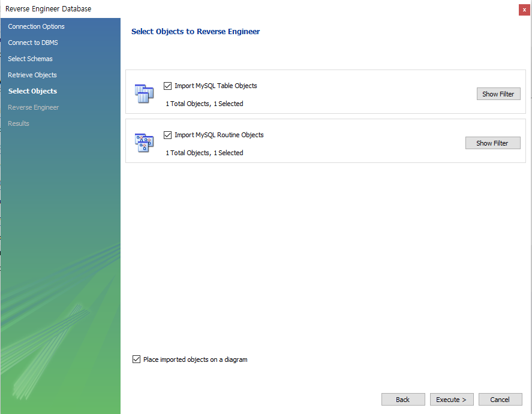This screenshot has height=414, width=532.
Task: Click the 'Select Objects to Reverse Engineer' heading
Action: (196, 32)
